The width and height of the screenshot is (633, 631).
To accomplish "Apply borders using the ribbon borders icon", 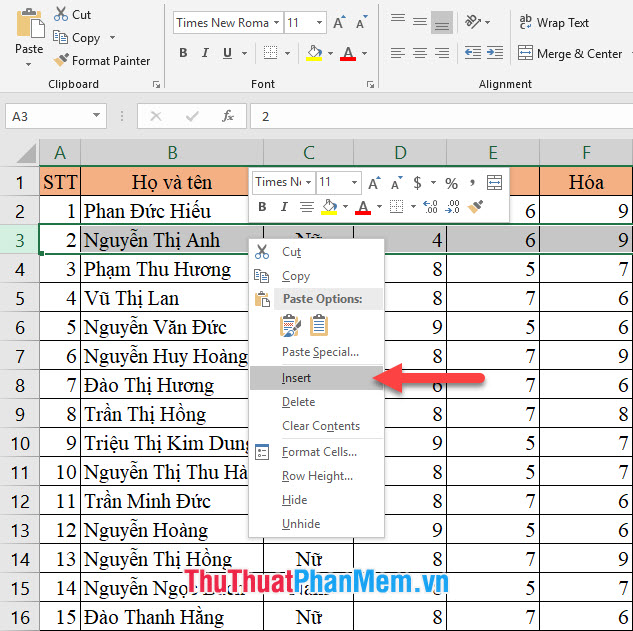I will pyautogui.click(x=270, y=53).
